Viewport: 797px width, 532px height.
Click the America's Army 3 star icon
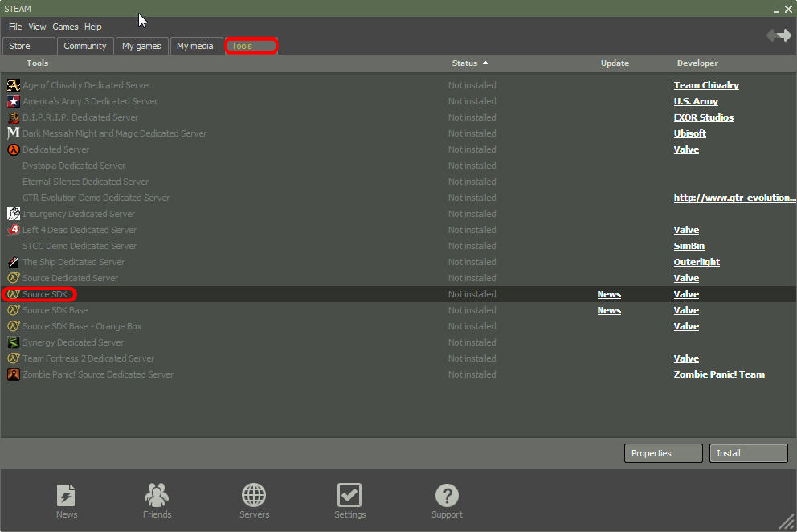14,101
